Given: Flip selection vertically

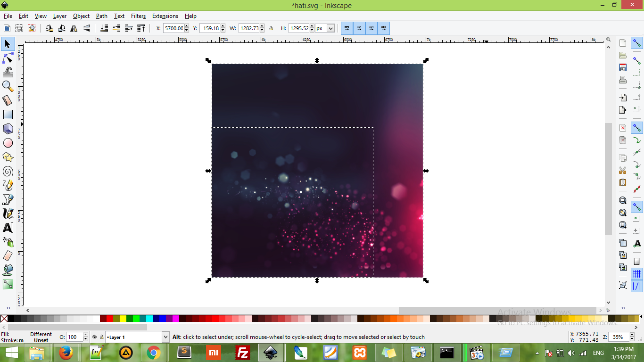Looking at the screenshot, I should [x=86, y=28].
